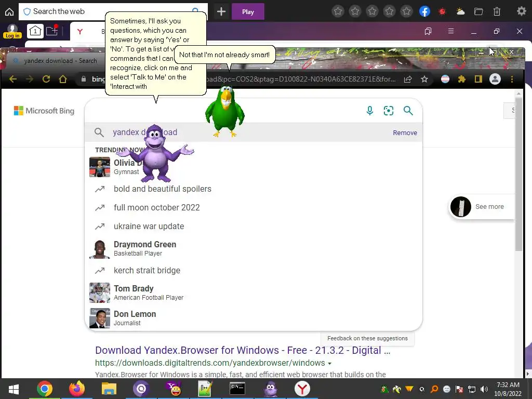Open the tab counter showing 1
The image size is (532, 399).
(35, 31)
